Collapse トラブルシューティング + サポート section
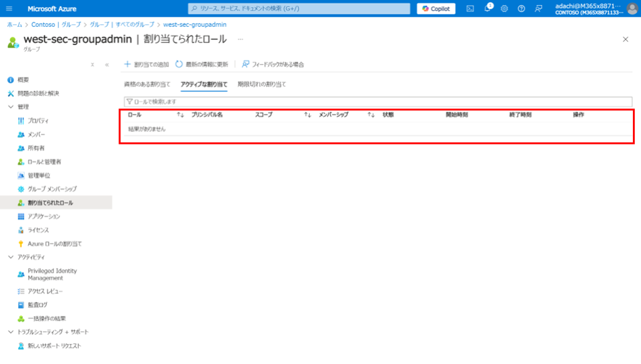Viewport: 641px width, 364px height. click(x=11, y=331)
